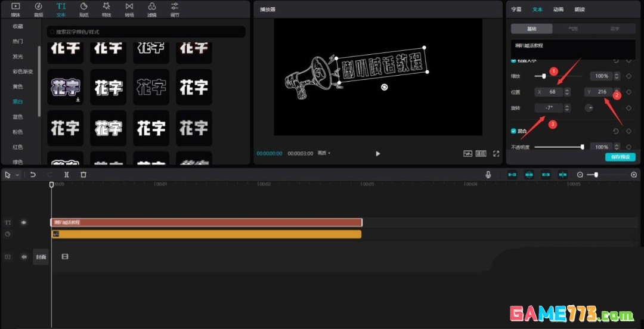Screen dimensions: 644x329
Task: Click the rotation stepper arrows
Action: coord(567,108)
